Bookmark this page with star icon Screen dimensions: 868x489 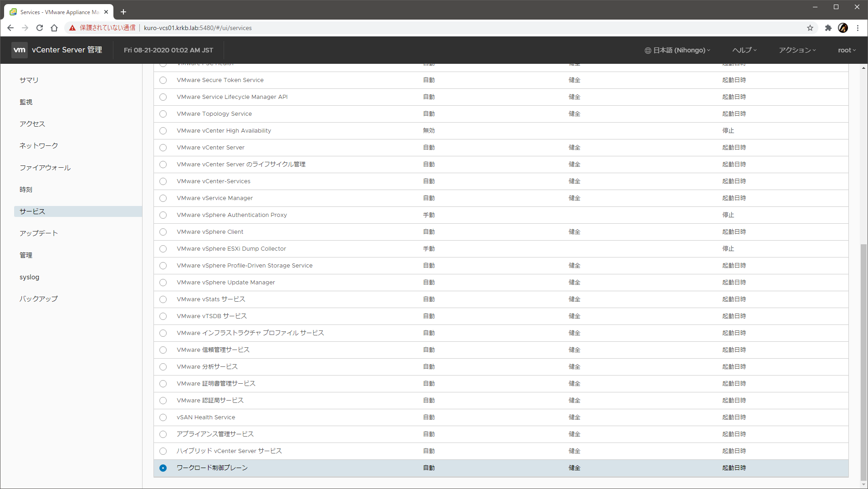pyautogui.click(x=810, y=28)
